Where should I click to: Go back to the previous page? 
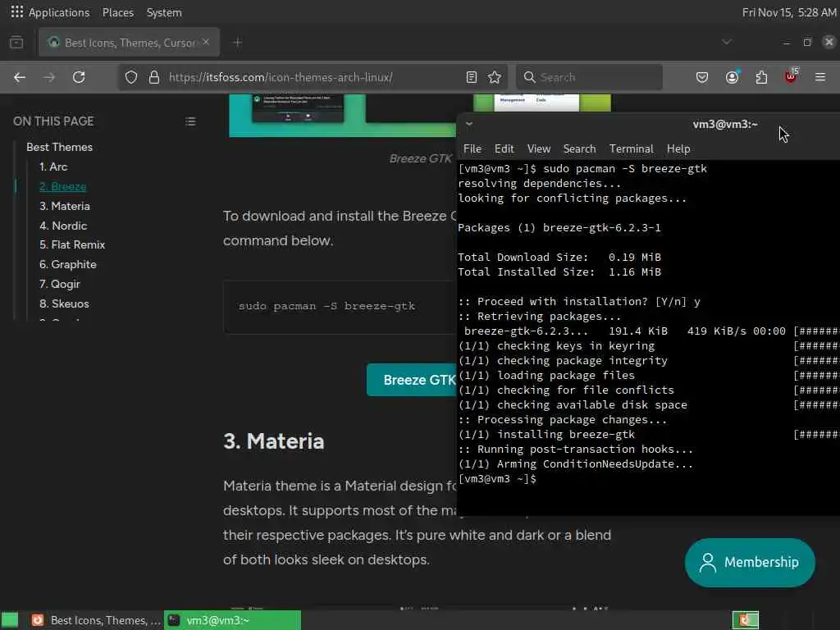click(20, 77)
